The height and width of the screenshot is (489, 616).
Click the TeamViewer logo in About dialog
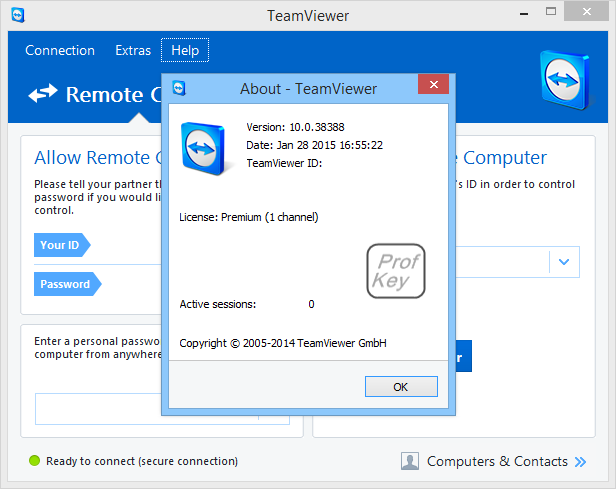[203, 148]
